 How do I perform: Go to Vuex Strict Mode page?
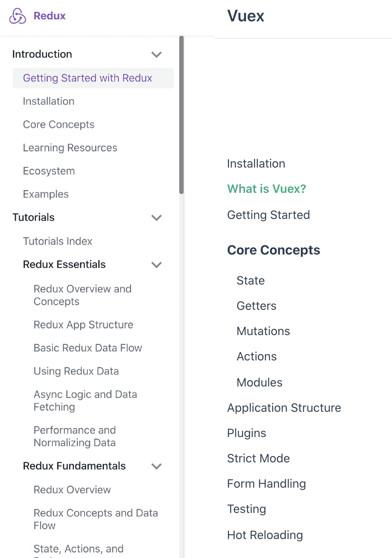click(258, 458)
